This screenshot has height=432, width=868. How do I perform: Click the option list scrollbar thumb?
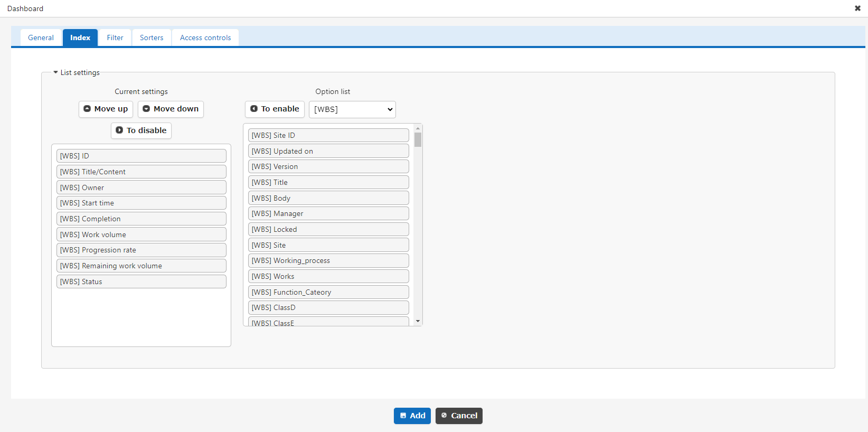pos(418,139)
